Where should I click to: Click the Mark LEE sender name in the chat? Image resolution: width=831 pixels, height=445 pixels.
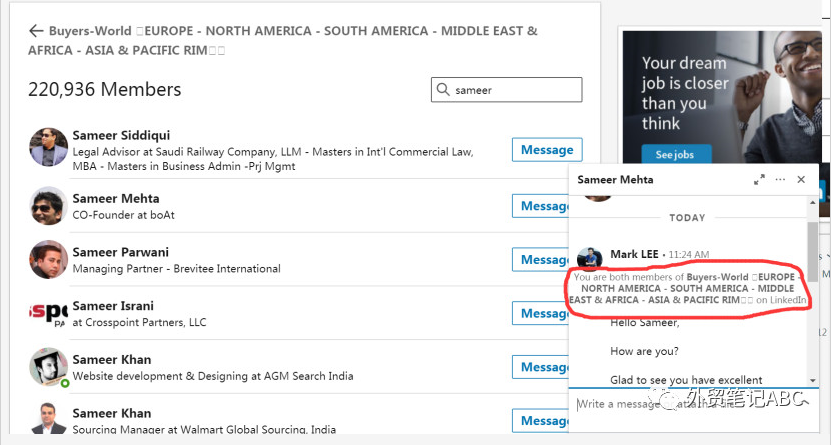point(634,254)
